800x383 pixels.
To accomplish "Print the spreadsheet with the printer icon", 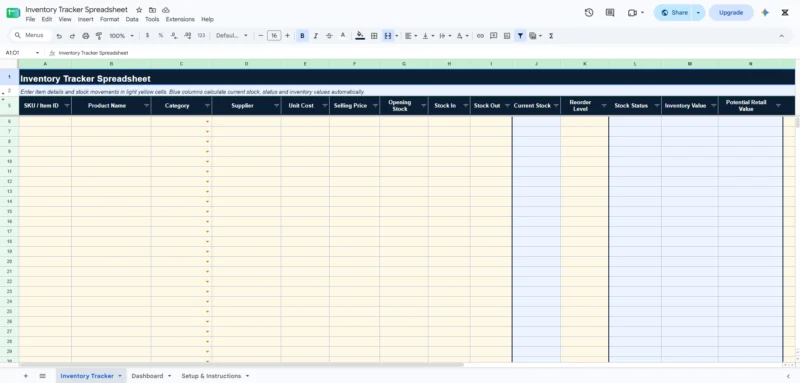I will tap(86, 36).
